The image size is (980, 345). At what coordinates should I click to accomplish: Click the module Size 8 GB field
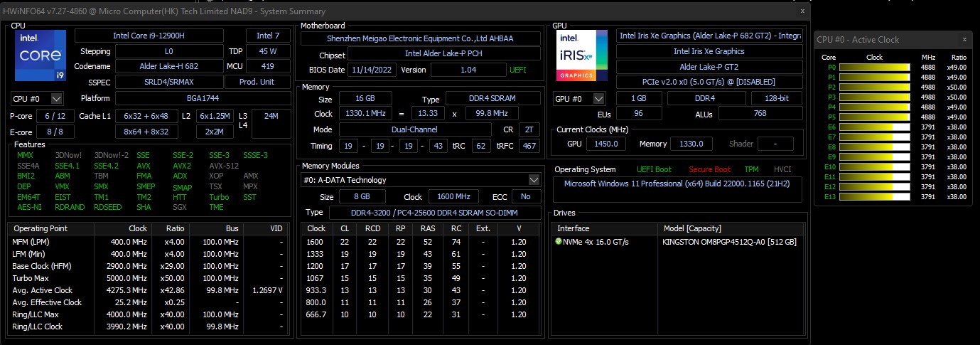pyautogui.click(x=362, y=196)
